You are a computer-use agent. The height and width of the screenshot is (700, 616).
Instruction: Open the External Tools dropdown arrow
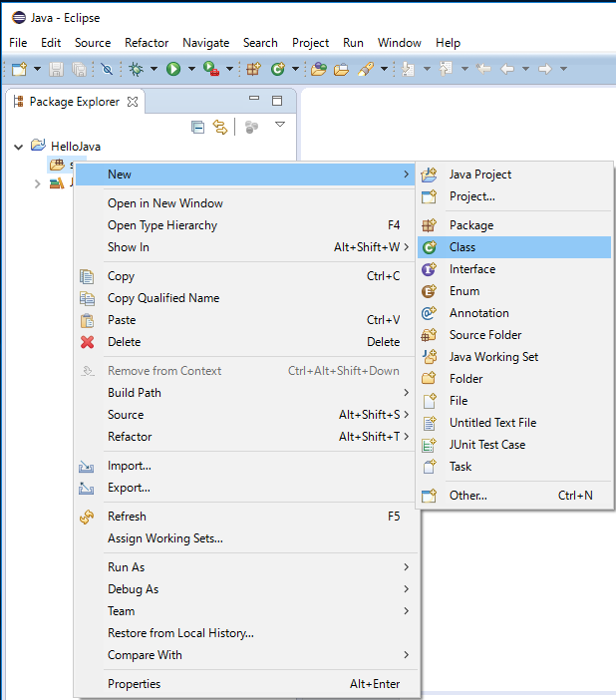pyautogui.click(x=229, y=69)
